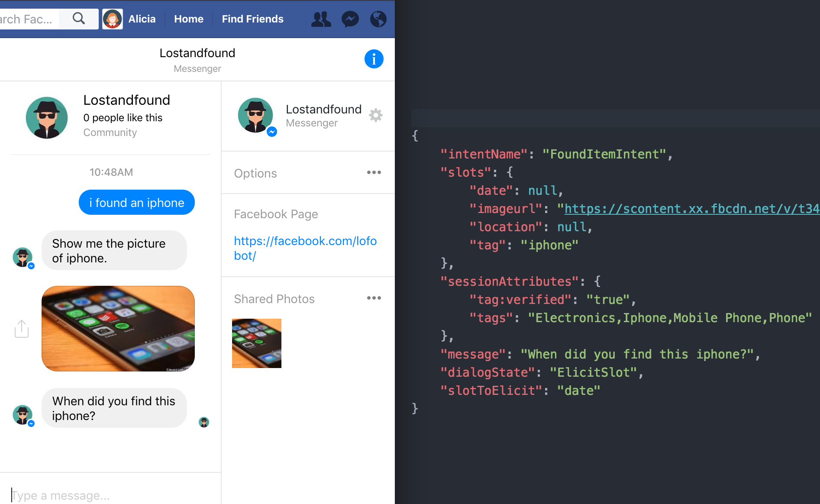Click the search magnifier icon
The height and width of the screenshot is (504, 820).
click(x=79, y=19)
